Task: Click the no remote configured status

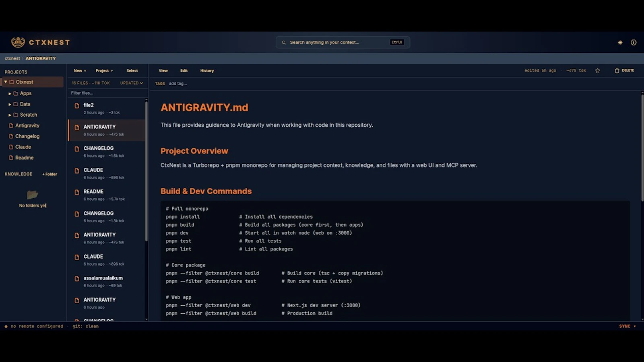Action: pyautogui.click(x=34, y=326)
